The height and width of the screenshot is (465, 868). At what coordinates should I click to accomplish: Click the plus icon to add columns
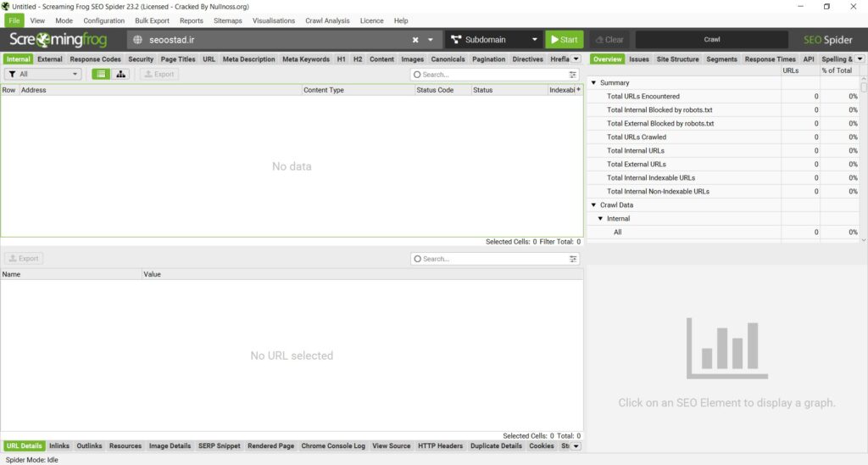tap(578, 89)
